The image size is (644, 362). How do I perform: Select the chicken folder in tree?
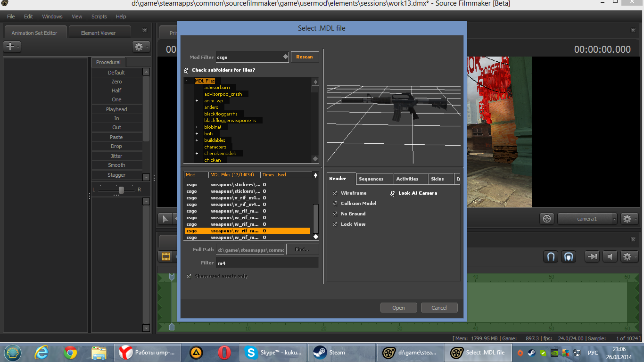(213, 160)
